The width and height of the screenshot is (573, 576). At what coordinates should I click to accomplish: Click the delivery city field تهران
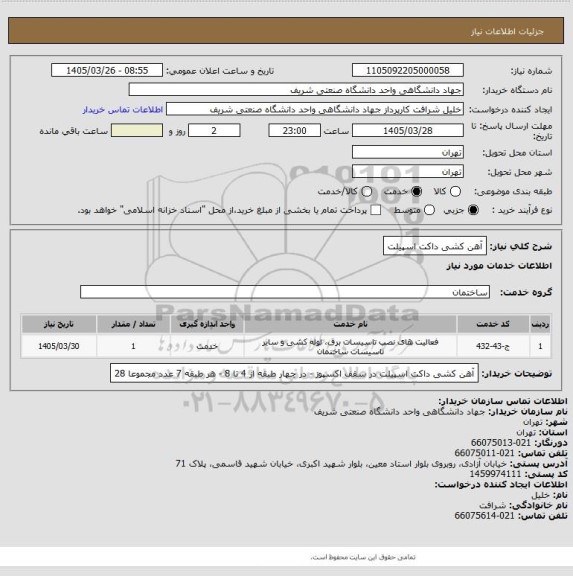(x=408, y=172)
